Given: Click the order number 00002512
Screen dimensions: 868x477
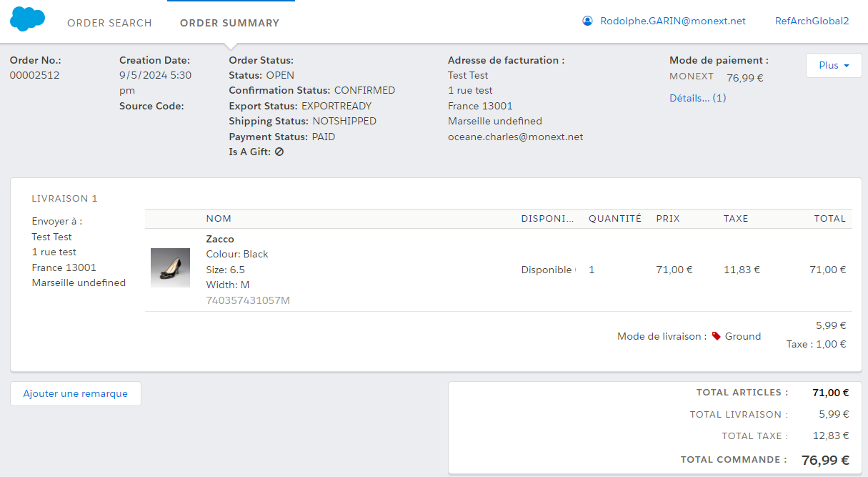Looking at the screenshot, I should pyautogui.click(x=34, y=75).
